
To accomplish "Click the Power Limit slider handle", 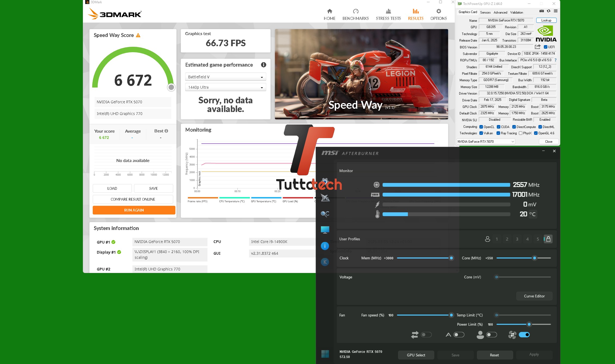I will [x=529, y=324].
